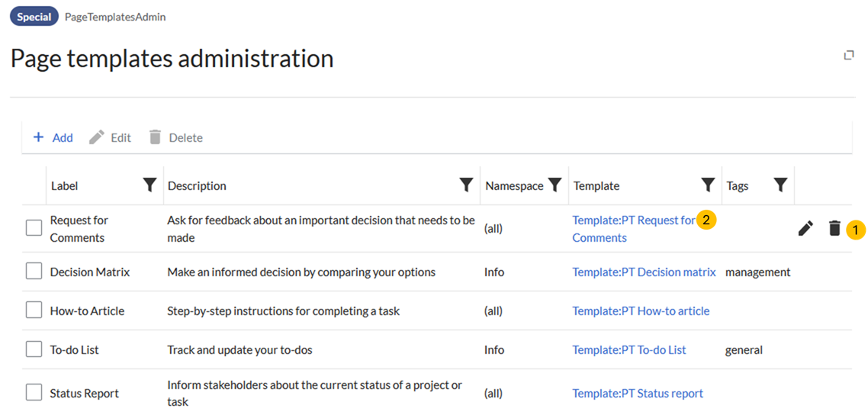Tick the How-to Article checkbox
868x415 pixels.
(34, 310)
